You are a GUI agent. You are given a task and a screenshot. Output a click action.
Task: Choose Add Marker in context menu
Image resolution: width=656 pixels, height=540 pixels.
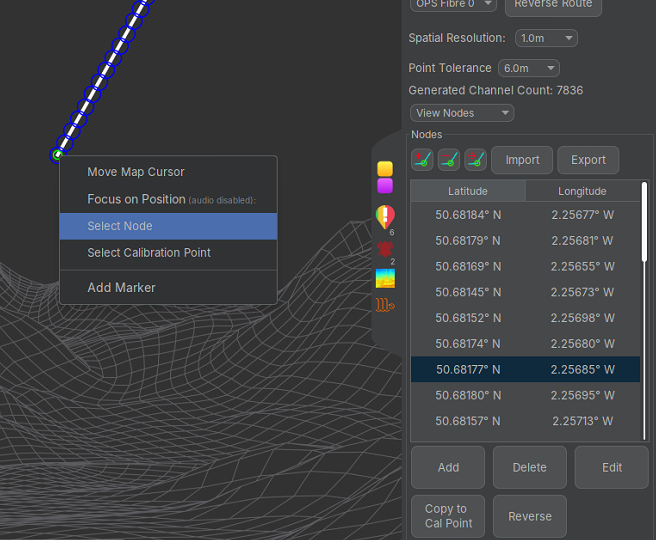168,288
